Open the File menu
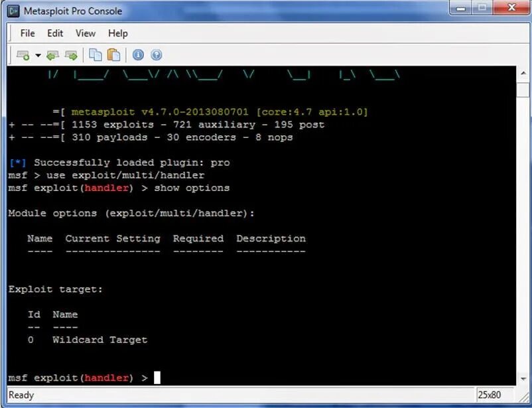 pyautogui.click(x=27, y=33)
